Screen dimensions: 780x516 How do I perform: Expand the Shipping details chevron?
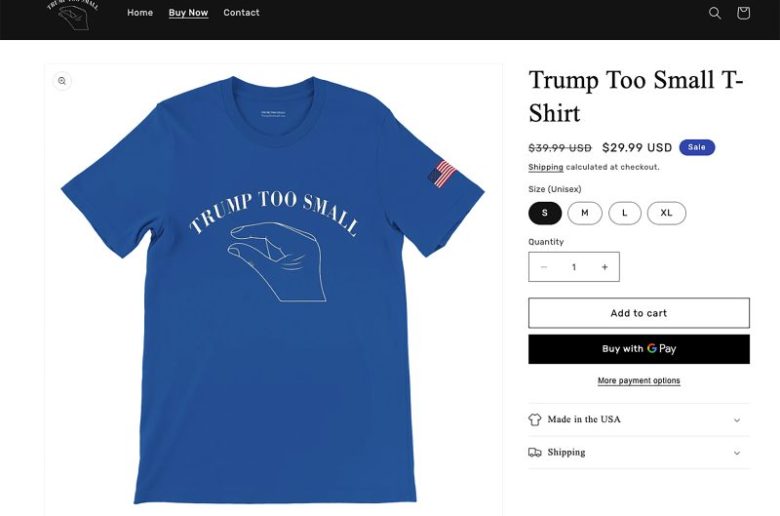tap(737, 453)
